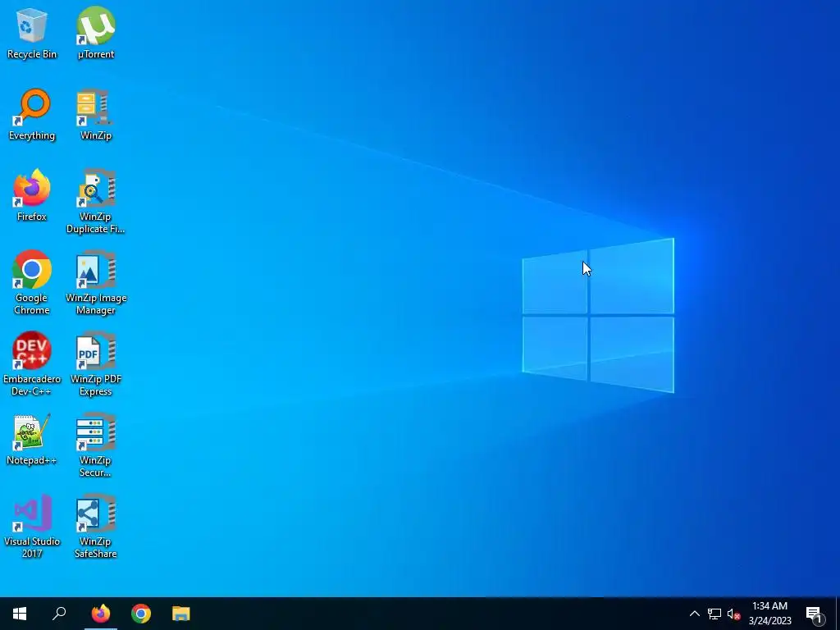
Task: Select the WinZip Secure Backup shortcut
Action: pyautogui.click(x=96, y=445)
